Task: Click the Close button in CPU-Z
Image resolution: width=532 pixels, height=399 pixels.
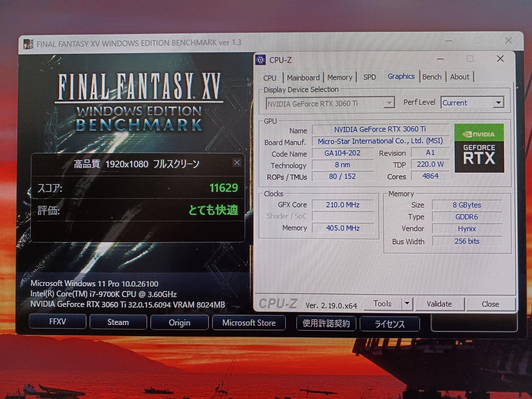Action: click(x=490, y=304)
